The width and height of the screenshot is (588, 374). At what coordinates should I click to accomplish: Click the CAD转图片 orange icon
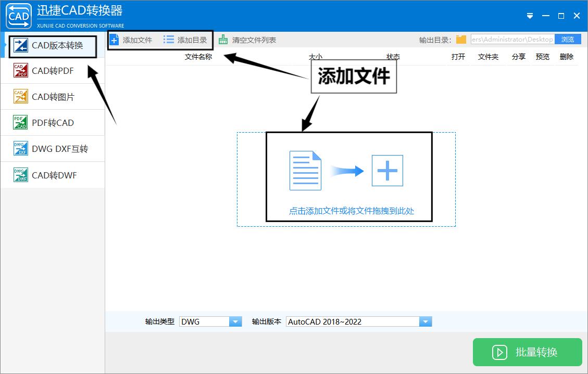pos(20,97)
